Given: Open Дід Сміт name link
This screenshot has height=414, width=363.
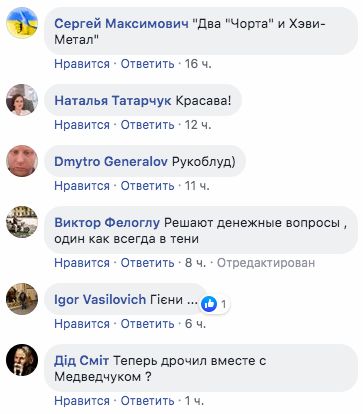Looking at the screenshot, I should (x=82, y=361).
